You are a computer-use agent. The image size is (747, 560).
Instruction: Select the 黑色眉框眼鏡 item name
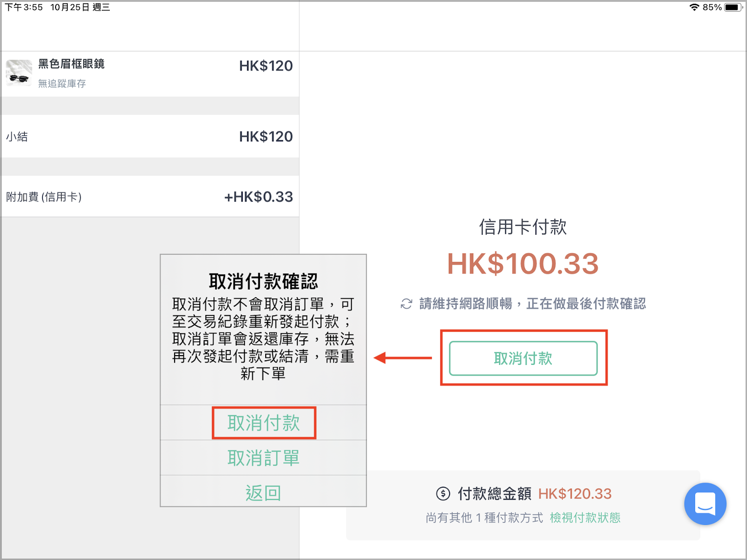click(71, 64)
